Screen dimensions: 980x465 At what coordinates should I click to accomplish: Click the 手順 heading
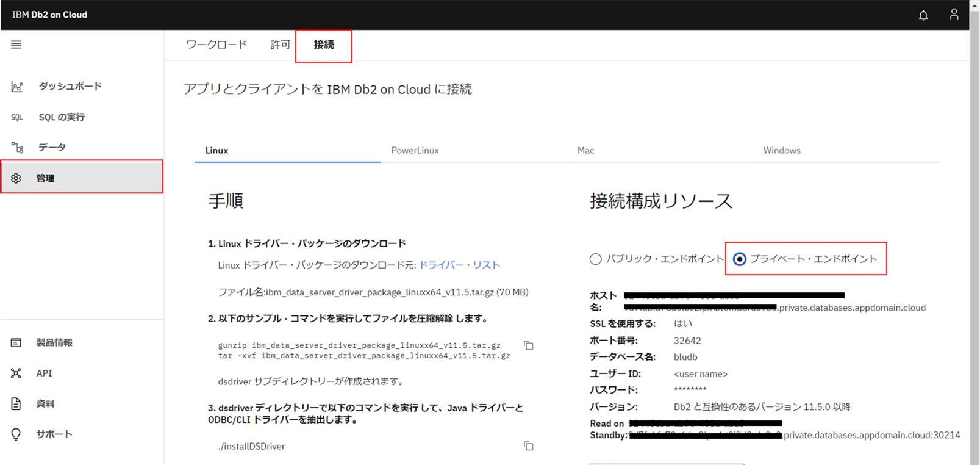pyautogui.click(x=226, y=201)
